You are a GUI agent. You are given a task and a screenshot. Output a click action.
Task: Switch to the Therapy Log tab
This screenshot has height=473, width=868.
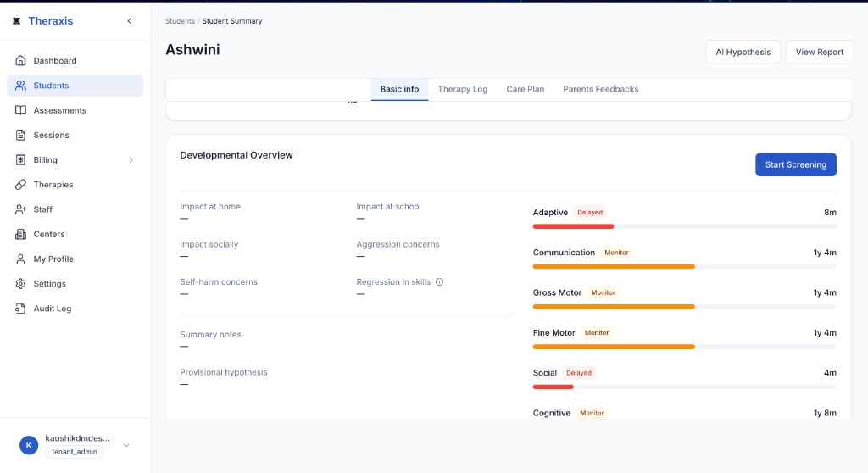463,89
